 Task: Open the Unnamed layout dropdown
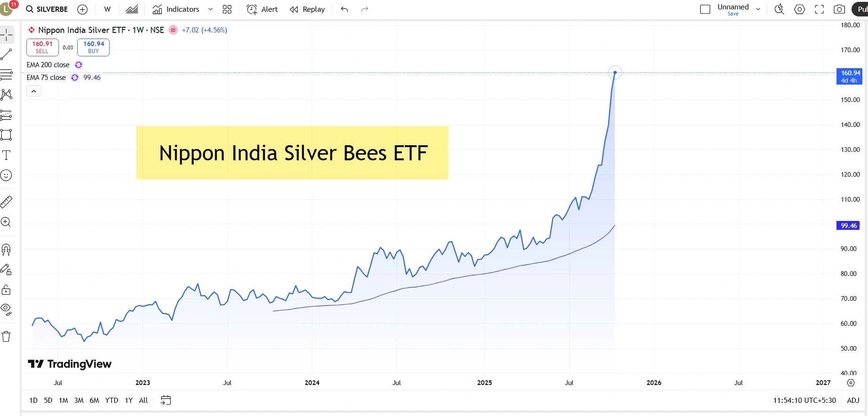pos(758,9)
